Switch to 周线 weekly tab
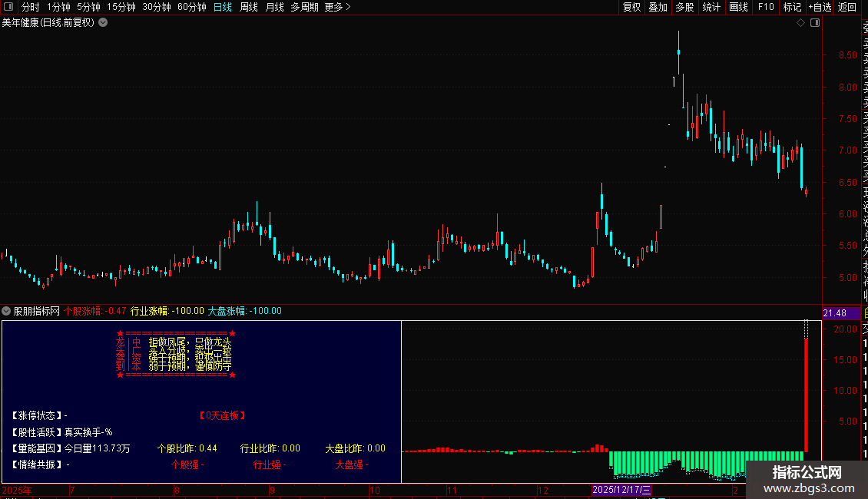 tap(249, 7)
